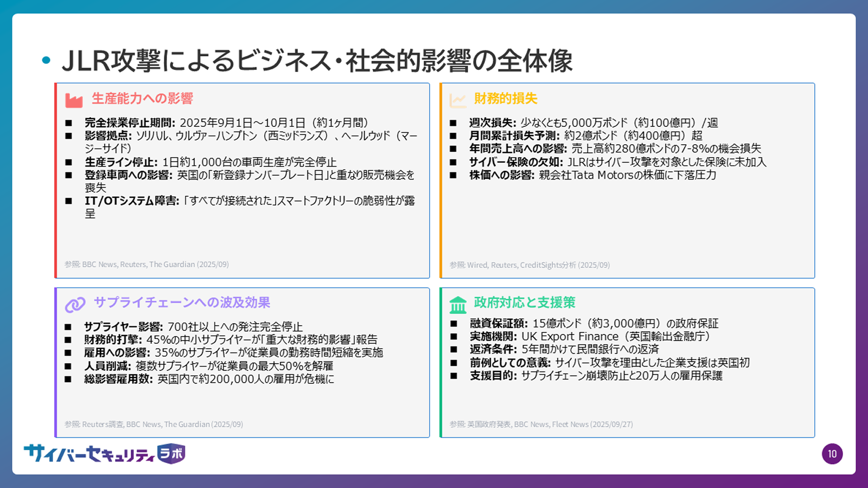The width and height of the screenshot is (868, 488).
Task: Select the heading "財務的損失"
Action: tap(506, 98)
